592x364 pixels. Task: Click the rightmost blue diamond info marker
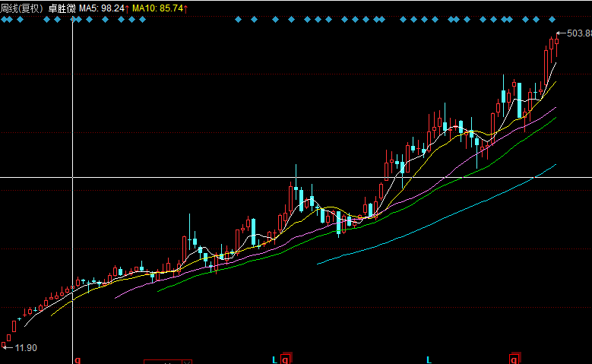point(552,19)
